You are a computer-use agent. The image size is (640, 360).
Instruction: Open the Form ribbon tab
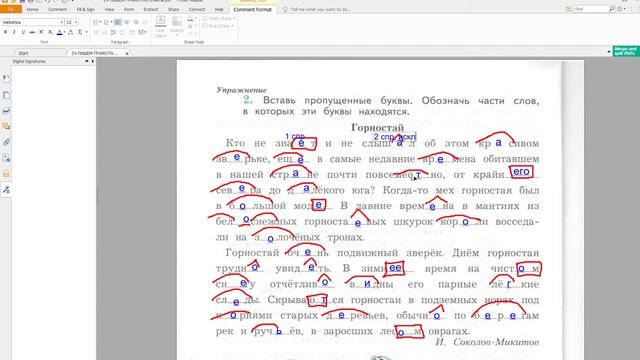[129, 9]
